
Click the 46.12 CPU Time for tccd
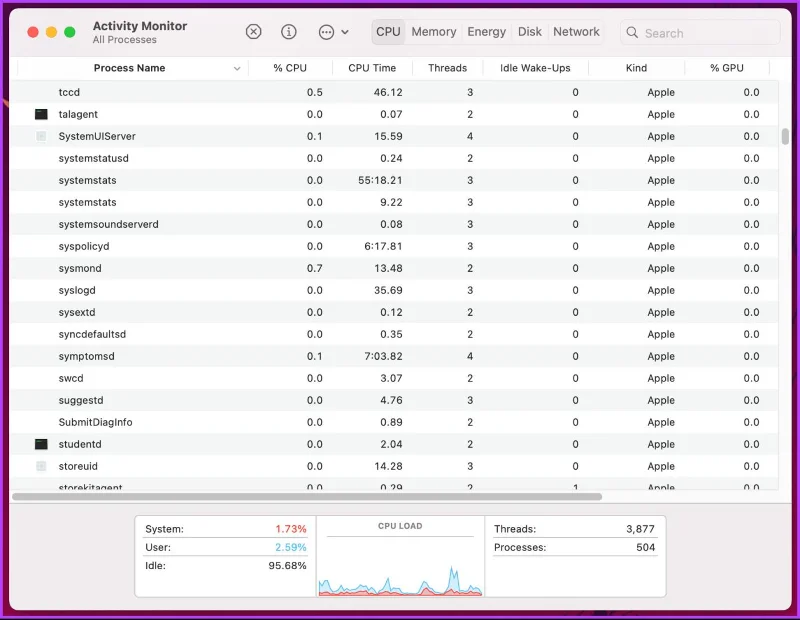click(388, 92)
